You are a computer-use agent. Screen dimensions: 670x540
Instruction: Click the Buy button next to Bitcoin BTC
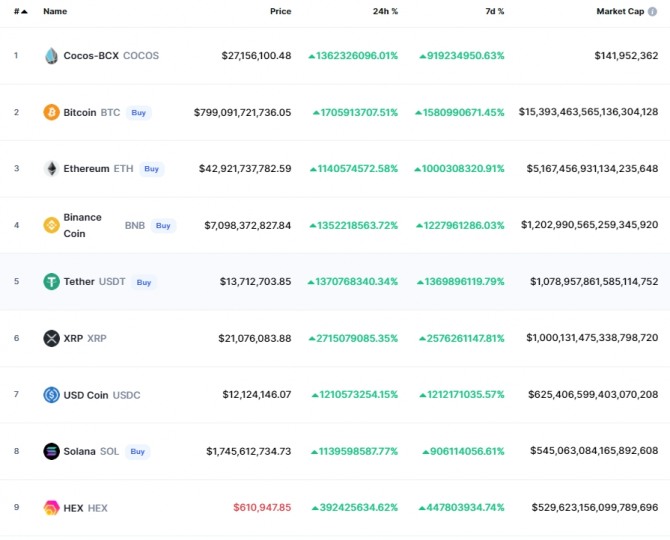coord(138,113)
